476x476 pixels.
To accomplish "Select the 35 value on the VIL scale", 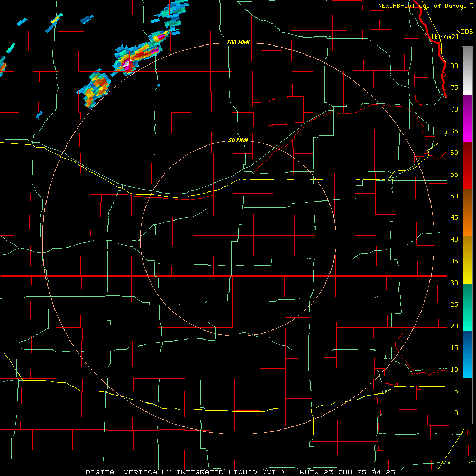I will click(x=454, y=261).
